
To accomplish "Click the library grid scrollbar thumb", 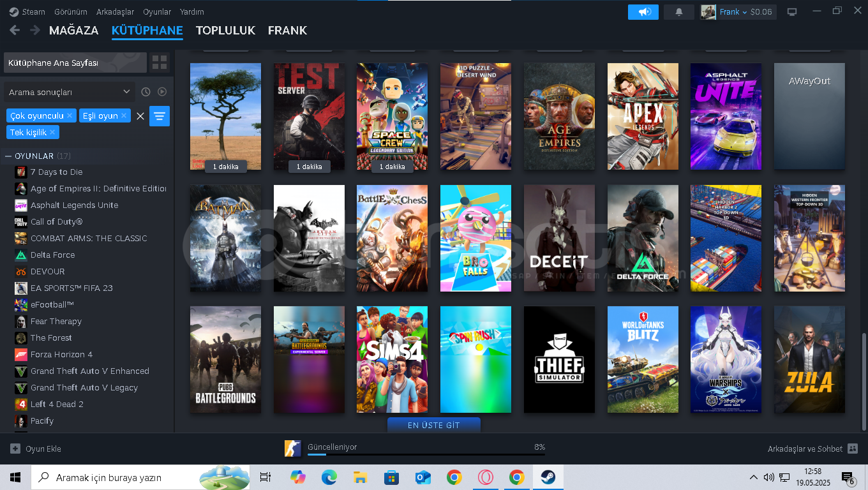I will coord(865,382).
